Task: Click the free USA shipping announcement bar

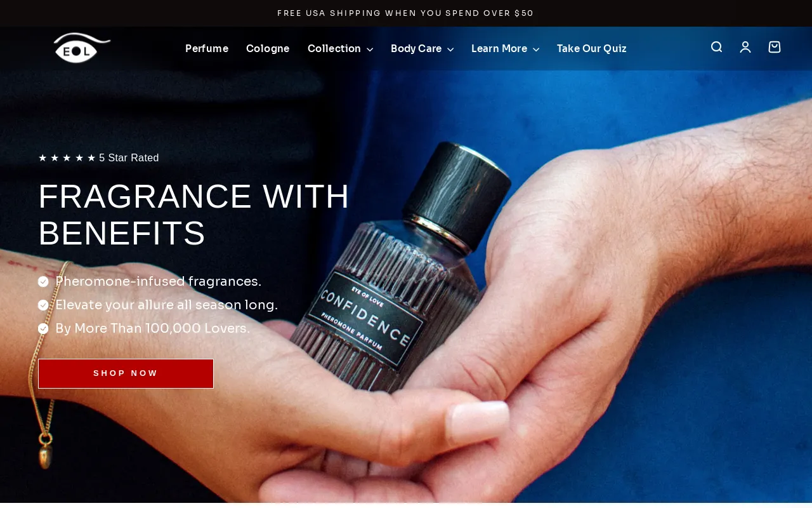Action: click(x=406, y=13)
